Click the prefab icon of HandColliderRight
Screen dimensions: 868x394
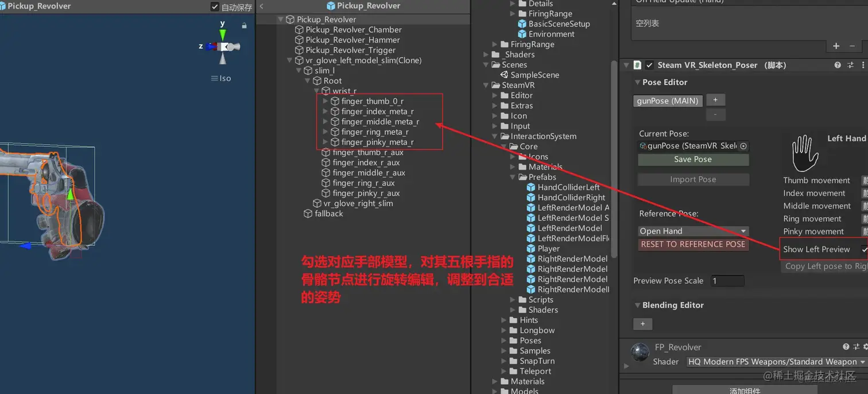pyautogui.click(x=531, y=198)
